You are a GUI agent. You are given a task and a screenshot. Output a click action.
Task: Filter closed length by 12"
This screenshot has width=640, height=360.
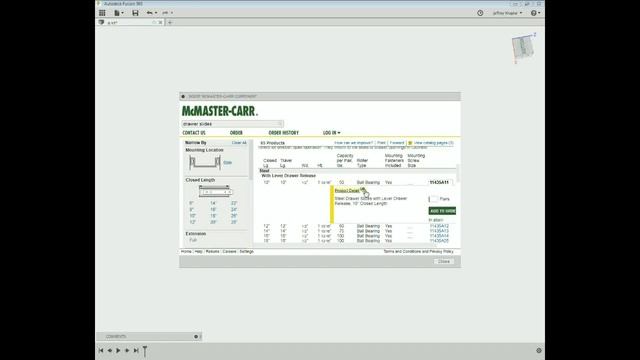(x=193, y=222)
